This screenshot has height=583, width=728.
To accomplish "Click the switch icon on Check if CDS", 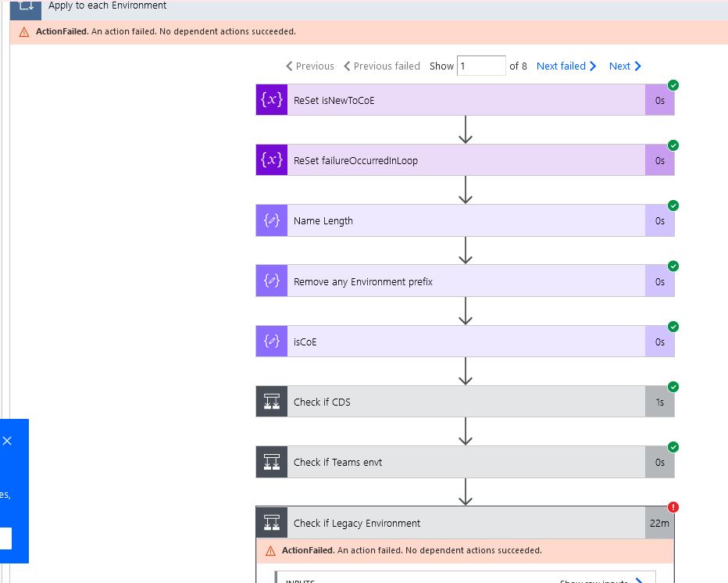I will tap(271, 401).
